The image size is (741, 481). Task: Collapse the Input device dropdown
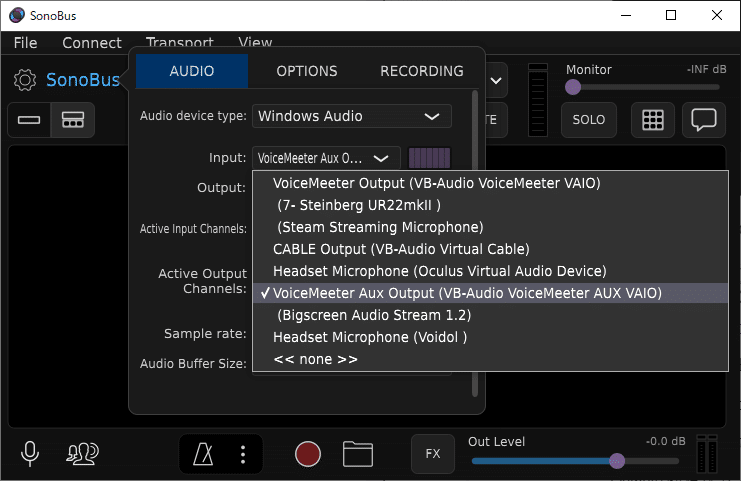click(326, 158)
